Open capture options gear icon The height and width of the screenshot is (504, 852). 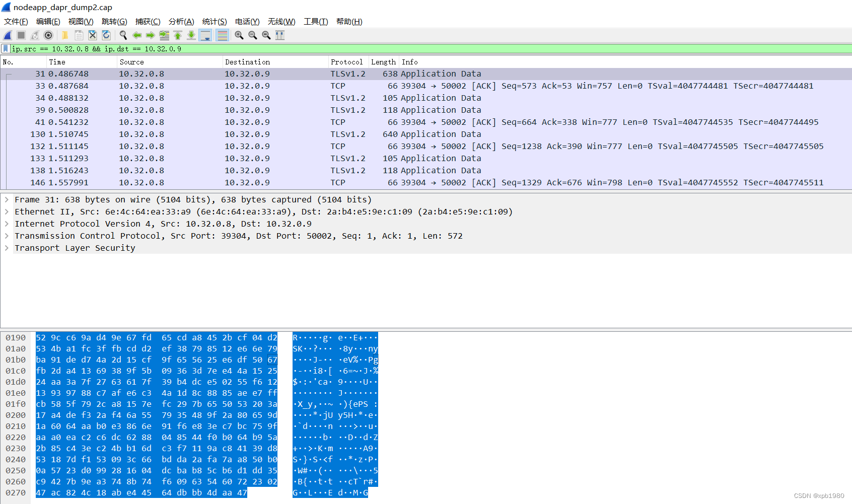pos(48,35)
